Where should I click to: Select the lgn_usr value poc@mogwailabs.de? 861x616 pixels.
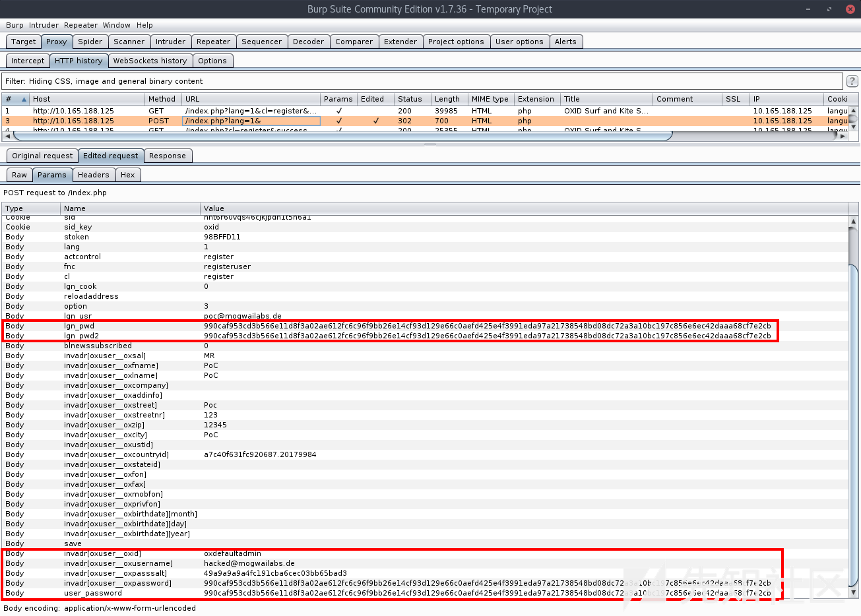pyautogui.click(x=243, y=316)
